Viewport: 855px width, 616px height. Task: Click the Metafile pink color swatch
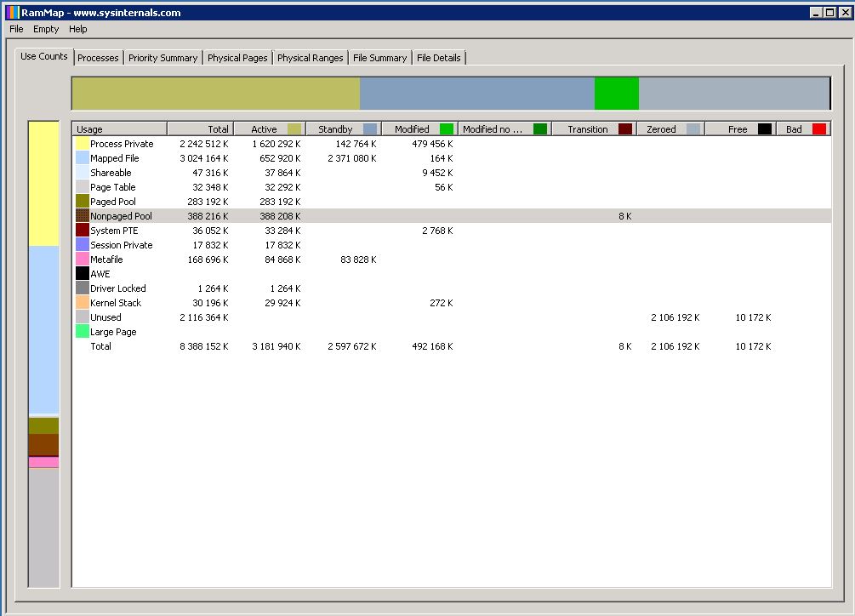click(x=83, y=260)
